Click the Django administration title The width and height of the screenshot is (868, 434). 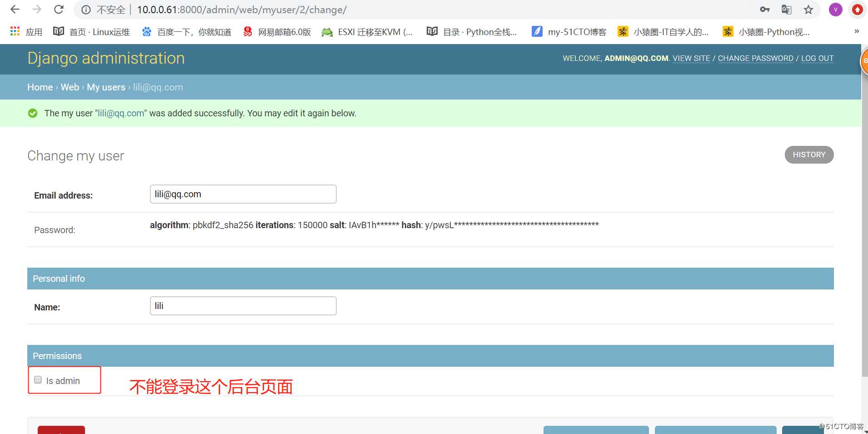coord(106,58)
